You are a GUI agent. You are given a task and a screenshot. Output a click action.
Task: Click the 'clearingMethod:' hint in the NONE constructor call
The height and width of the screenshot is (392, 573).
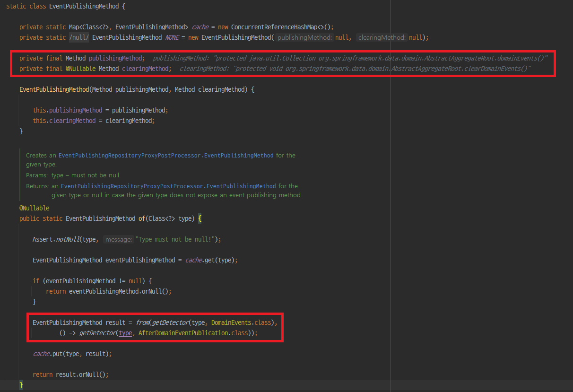pos(382,37)
